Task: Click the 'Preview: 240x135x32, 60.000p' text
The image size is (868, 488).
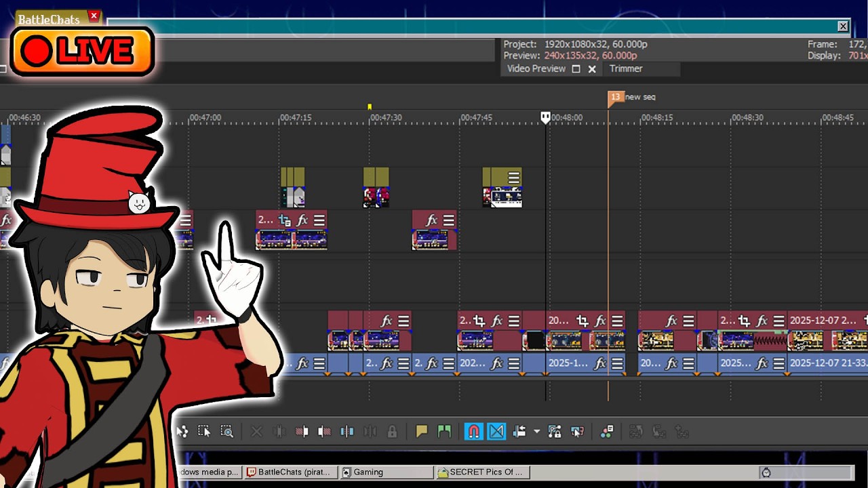Action: pos(570,56)
